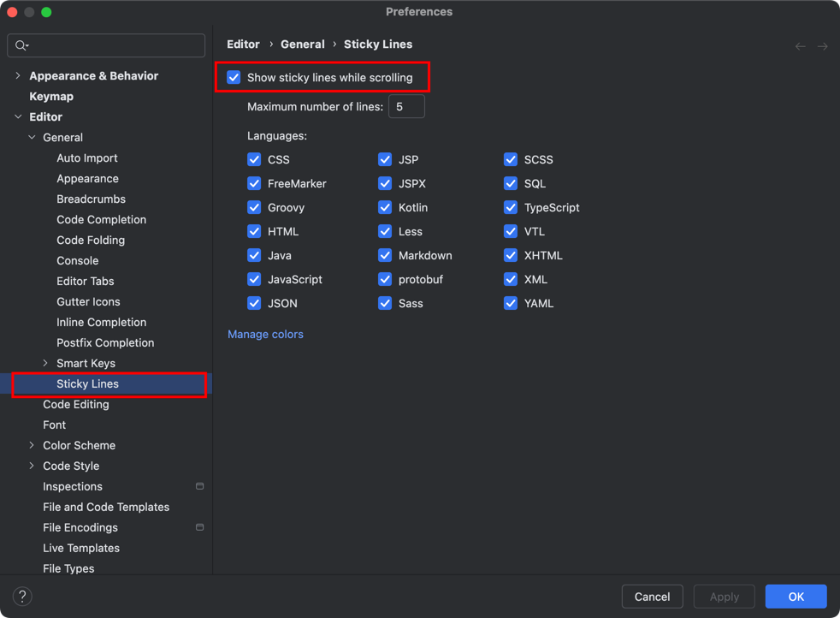Click the back navigation arrow icon
This screenshot has height=618, width=840.
[800, 46]
